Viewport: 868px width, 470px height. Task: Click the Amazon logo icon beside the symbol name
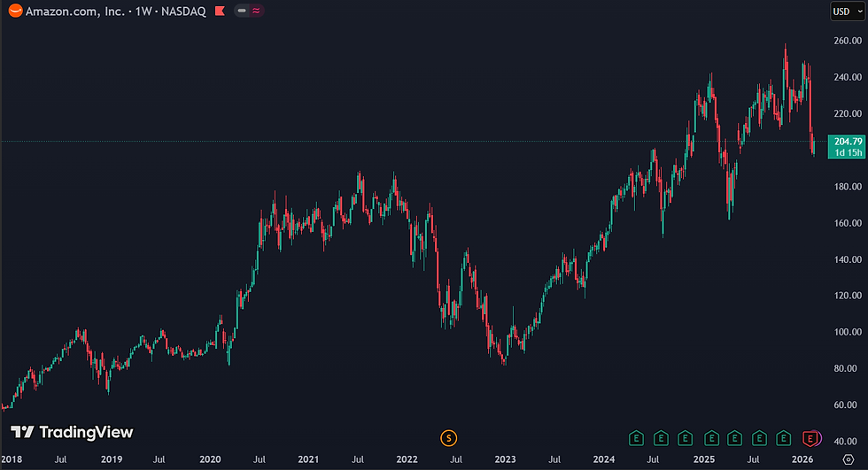tap(16, 11)
